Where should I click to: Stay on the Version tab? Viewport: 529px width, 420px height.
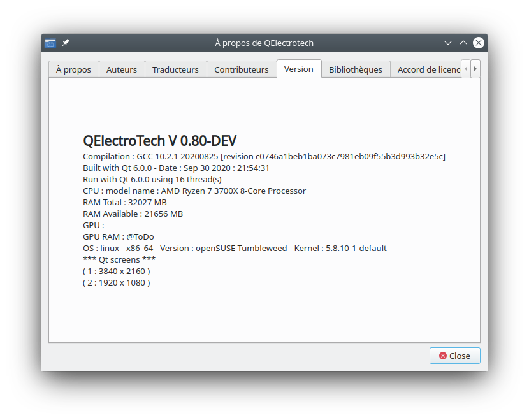click(x=298, y=68)
